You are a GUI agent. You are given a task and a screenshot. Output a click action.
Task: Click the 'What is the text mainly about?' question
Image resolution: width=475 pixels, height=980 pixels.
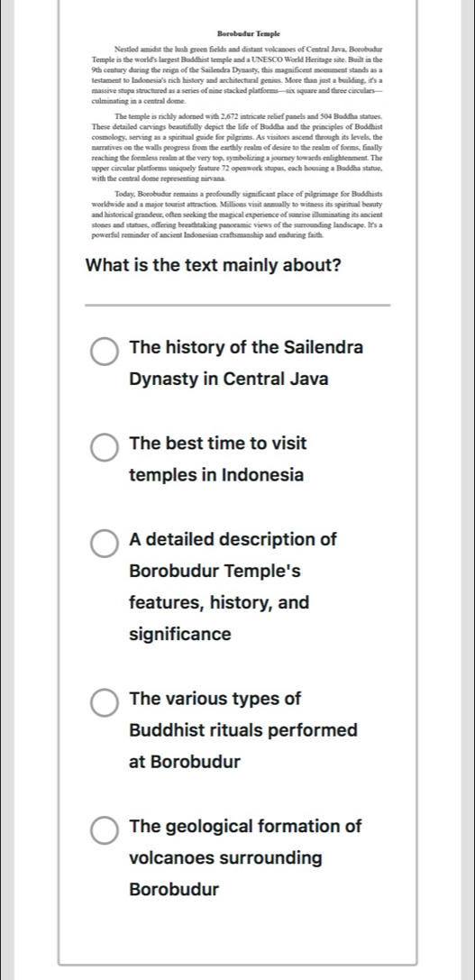[213, 265]
